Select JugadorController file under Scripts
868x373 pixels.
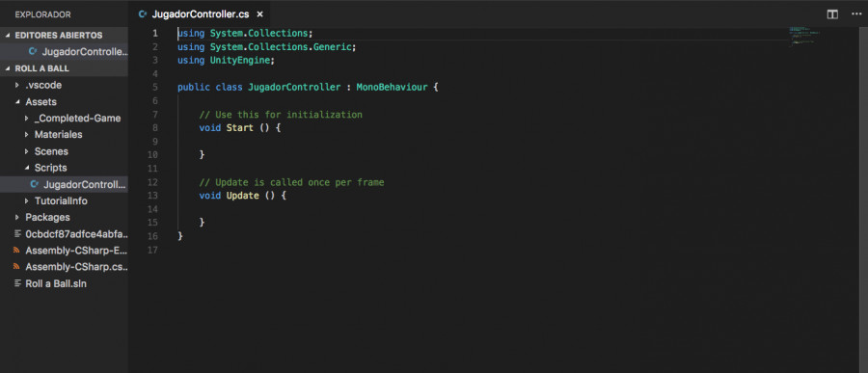point(64,184)
